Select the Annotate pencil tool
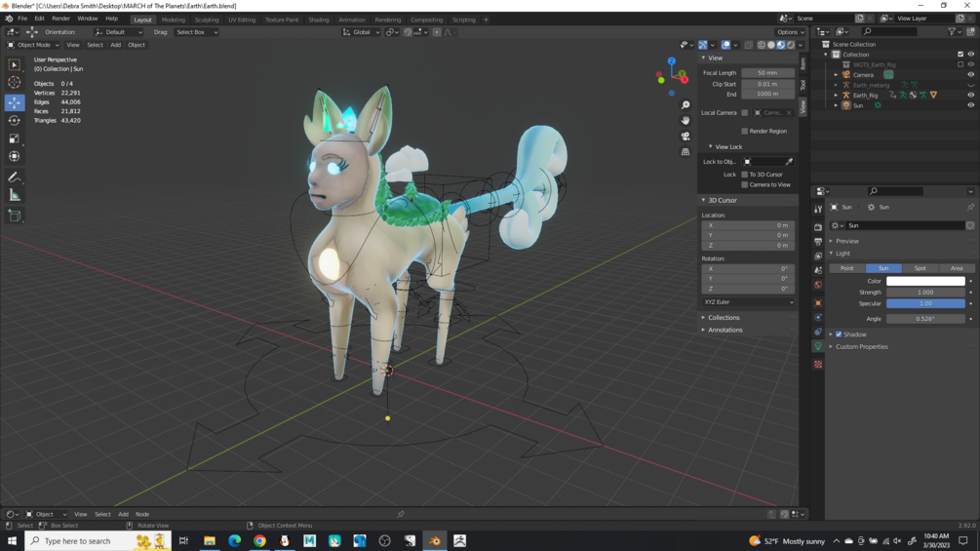This screenshot has height=551, width=980. click(15, 177)
